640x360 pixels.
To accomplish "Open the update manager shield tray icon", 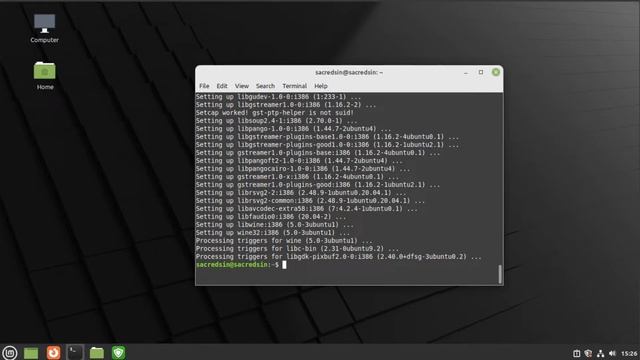I will pos(588,353).
